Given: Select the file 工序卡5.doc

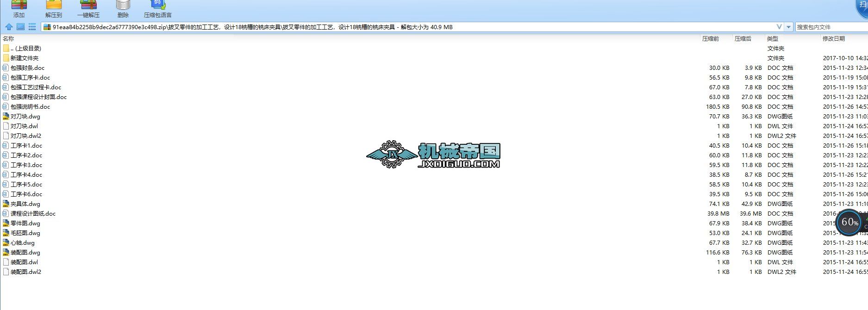Looking at the screenshot, I should point(26,184).
